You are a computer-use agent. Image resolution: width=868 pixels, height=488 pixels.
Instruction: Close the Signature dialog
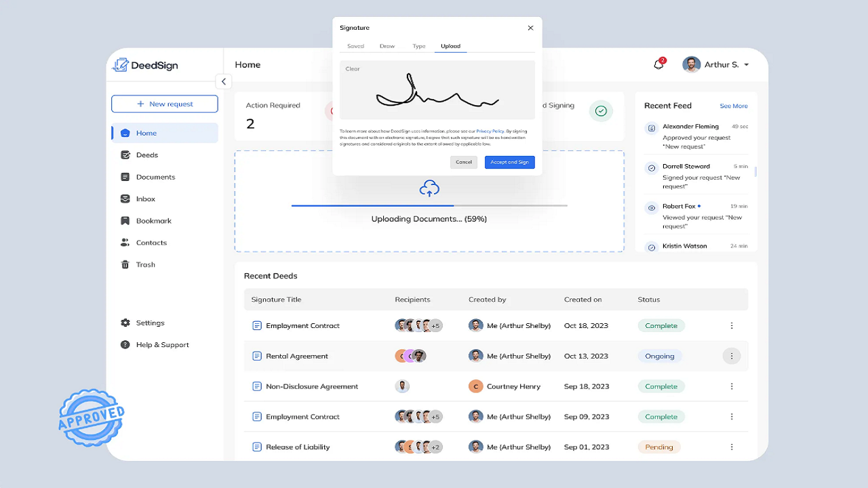[530, 28]
